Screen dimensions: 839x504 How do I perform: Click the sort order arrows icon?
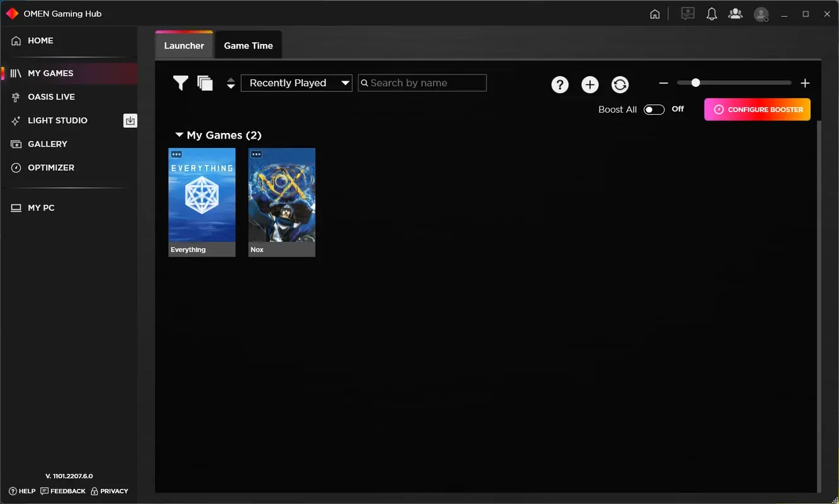click(x=230, y=83)
